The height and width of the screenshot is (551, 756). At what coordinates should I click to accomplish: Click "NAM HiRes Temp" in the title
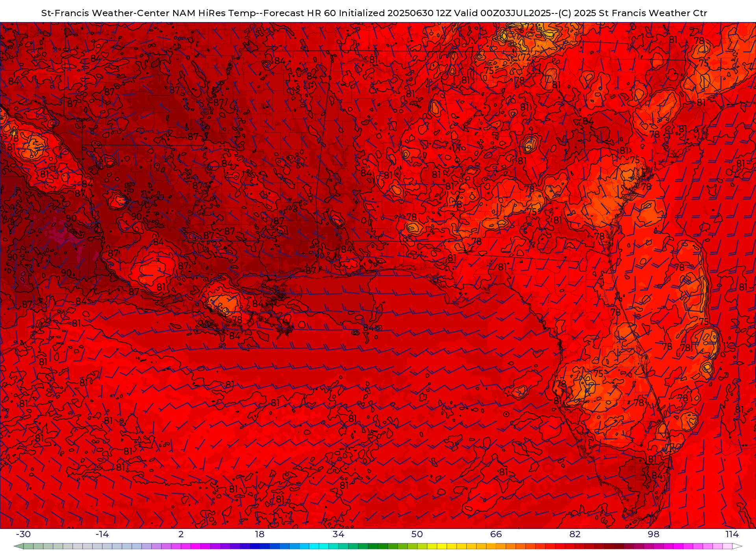tap(214, 13)
